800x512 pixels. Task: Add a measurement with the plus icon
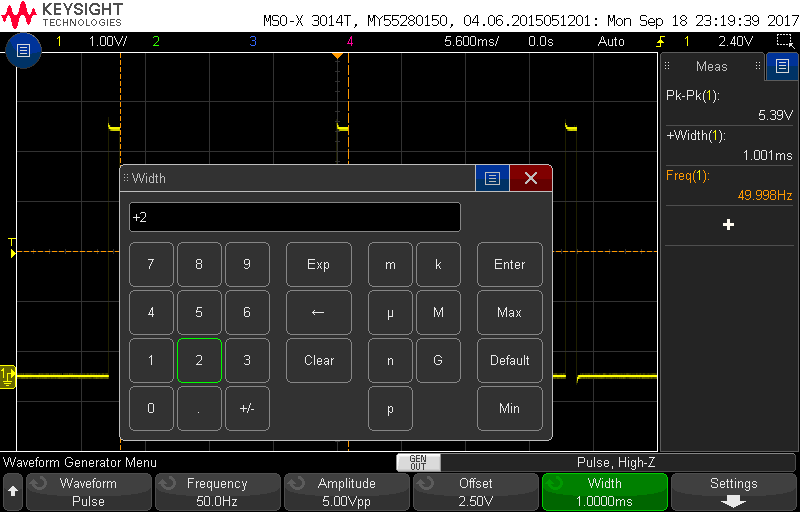[x=728, y=225]
